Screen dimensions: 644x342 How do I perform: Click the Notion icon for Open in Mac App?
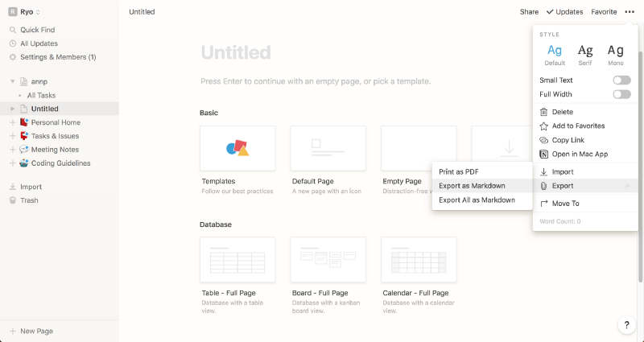[x=544, y=155]
